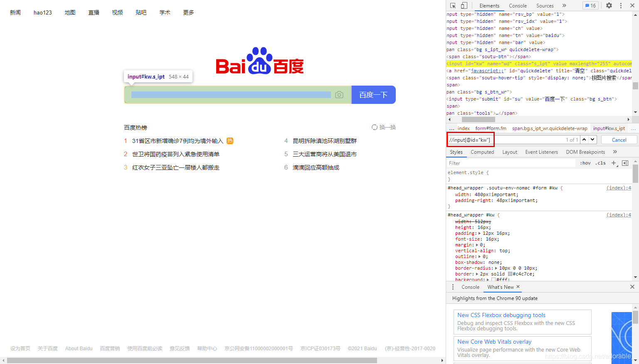Click the Cancel button in the search bar
Viewport: 639px width, 364px height.
[619, 140]
